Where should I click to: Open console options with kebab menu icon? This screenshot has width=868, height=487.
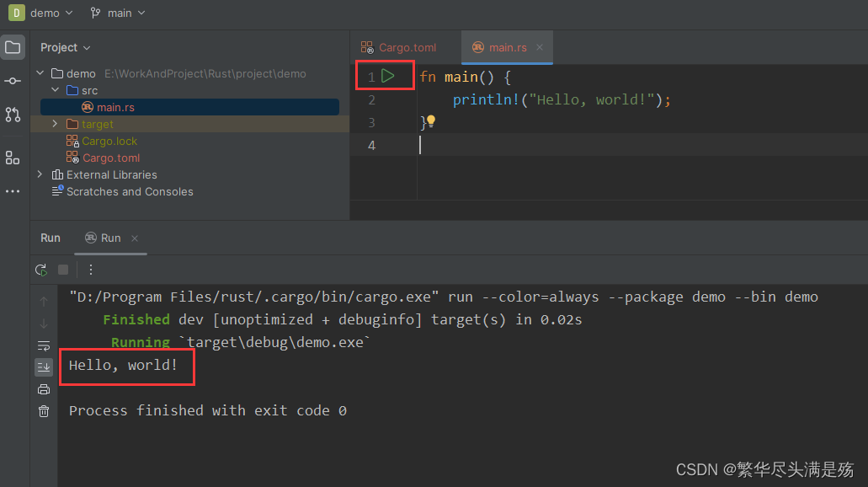[90, 270]
